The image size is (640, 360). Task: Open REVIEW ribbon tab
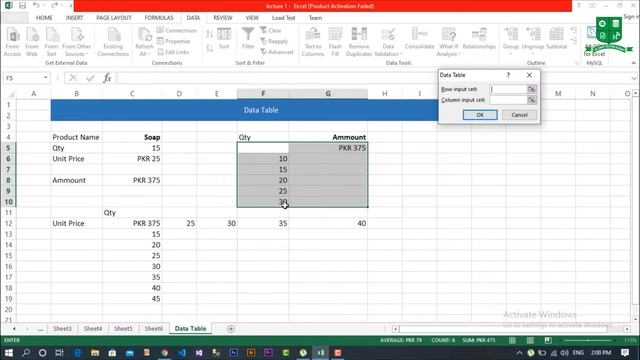pos(223,18)
